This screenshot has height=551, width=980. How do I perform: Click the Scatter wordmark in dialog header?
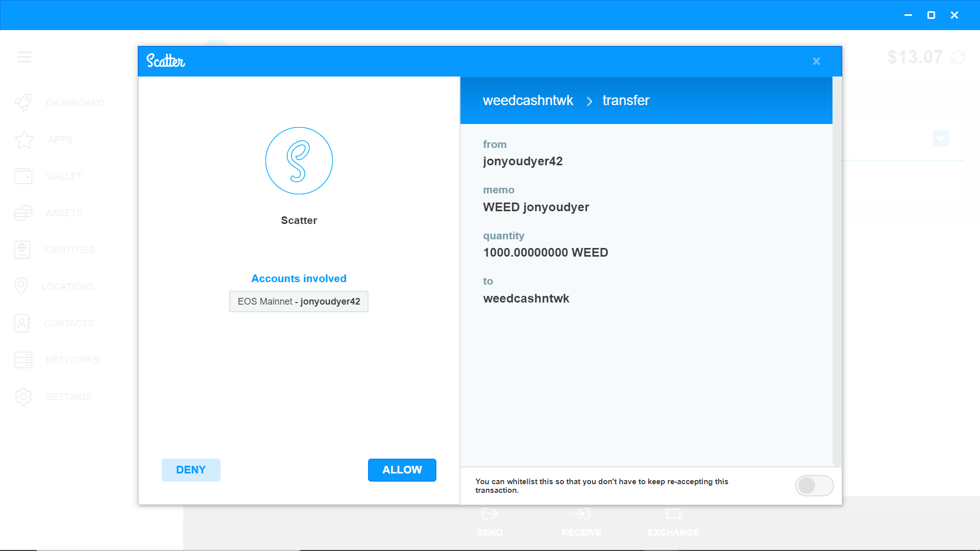(x=166, y=61)
